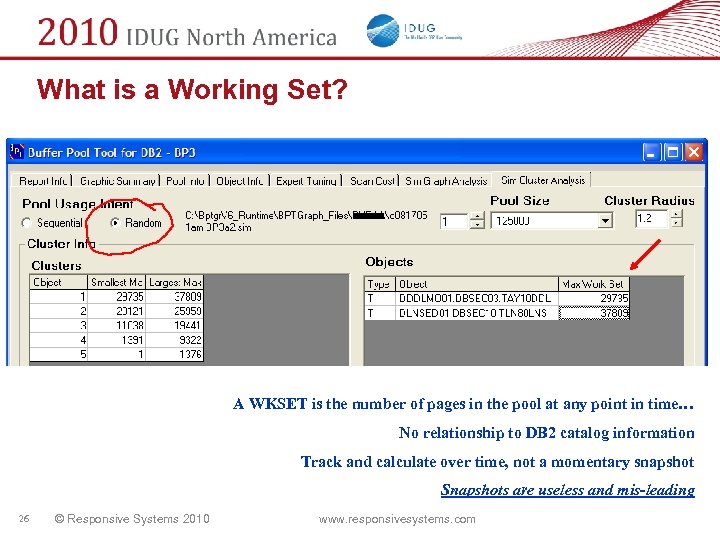
Task: Increase the pool number stepper up arrow
Action: [x=478, y=217]
